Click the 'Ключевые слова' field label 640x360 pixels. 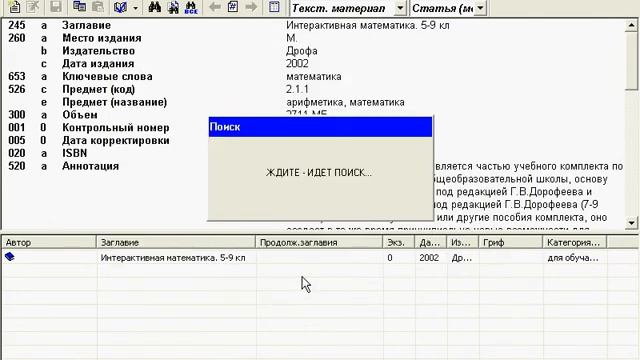107,77
